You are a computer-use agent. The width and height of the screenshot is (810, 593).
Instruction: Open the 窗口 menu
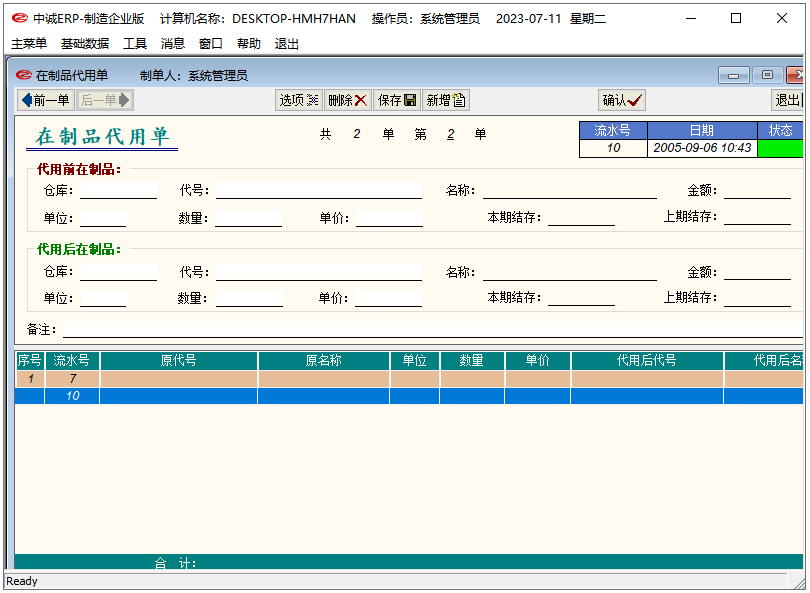click(x=210, y=43)
